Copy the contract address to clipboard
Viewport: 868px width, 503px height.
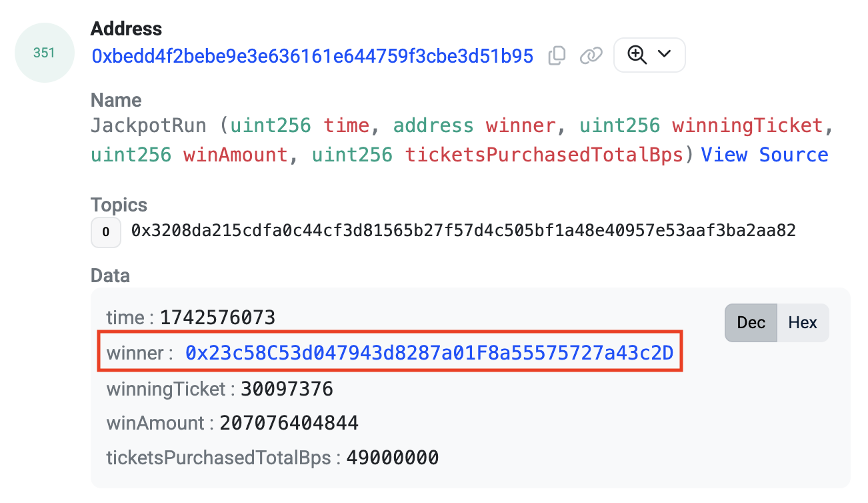coord(557,56)
